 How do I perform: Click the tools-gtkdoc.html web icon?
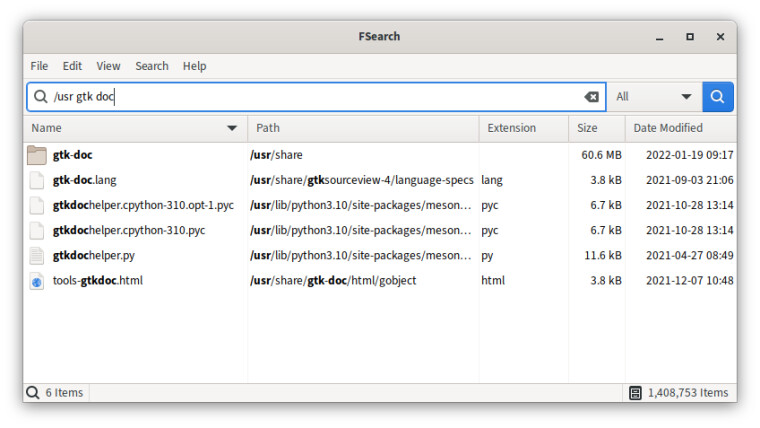point(37,281)
